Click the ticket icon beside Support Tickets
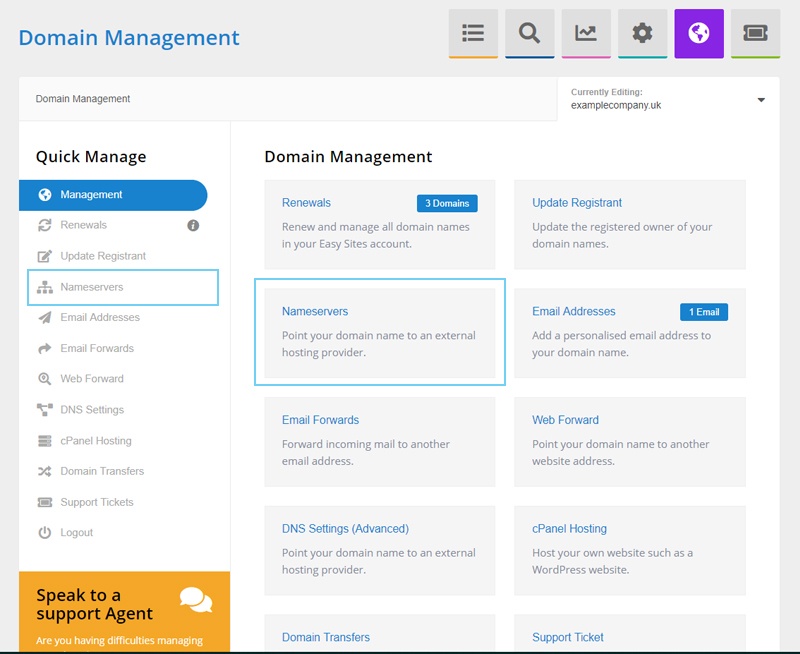 pyautogui.click(x=45, y=502)
